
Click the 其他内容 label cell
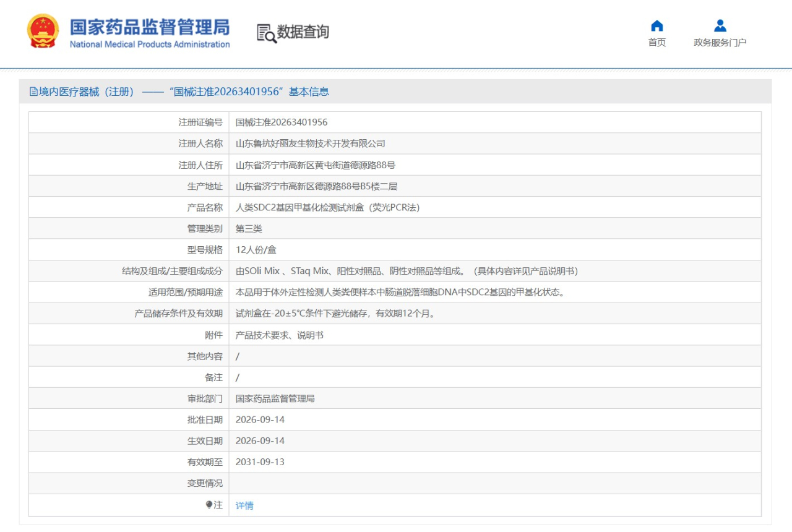pyautogui.click(x=129, y=356)
